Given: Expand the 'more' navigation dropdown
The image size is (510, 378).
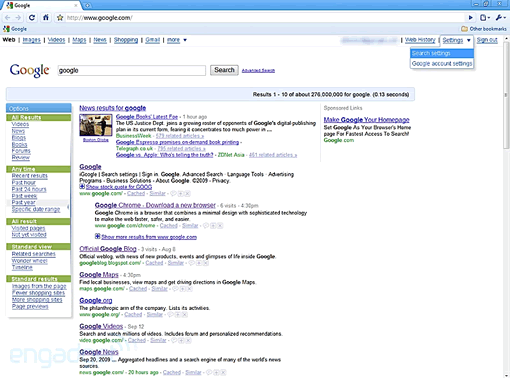Looking at the screenshot, I should click(x=177, y=40).
